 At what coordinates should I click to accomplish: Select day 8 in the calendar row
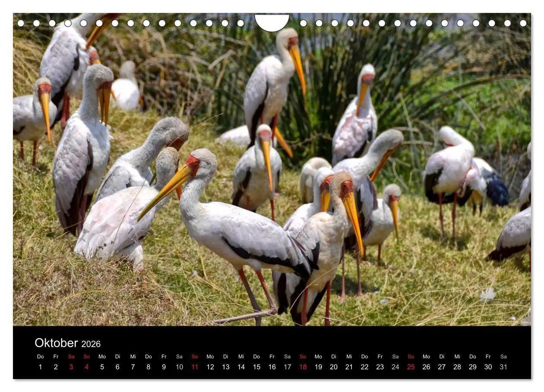149,367
